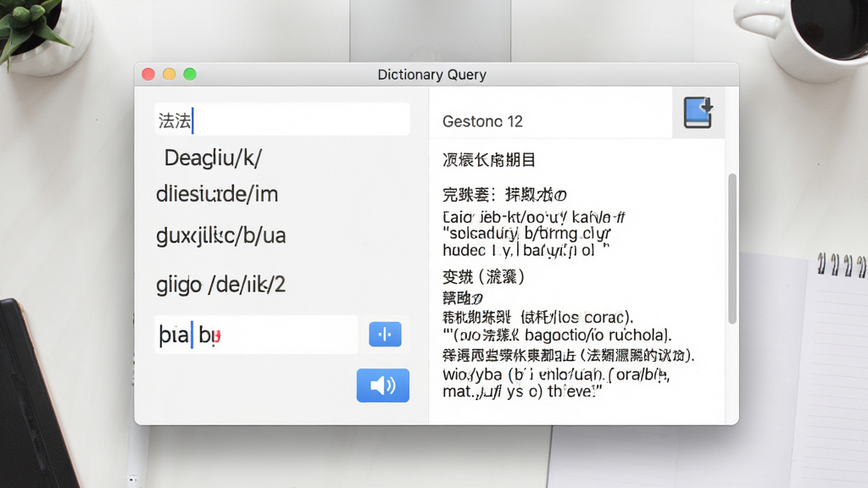The height and width of the screenshot is (488, 868).
Task: Maximize the Dictionary Query window
Action: [x=190, y=75]
